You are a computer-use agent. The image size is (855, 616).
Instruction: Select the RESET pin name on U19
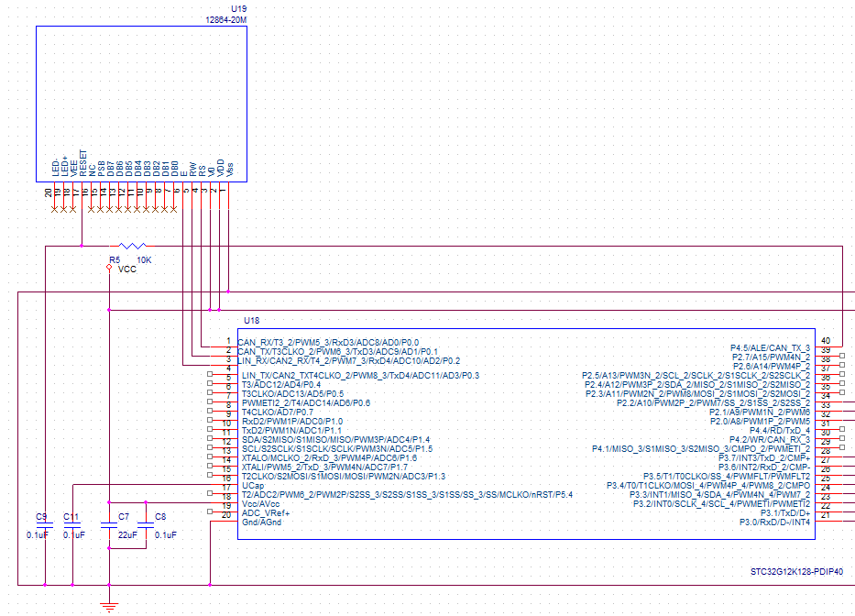click(82, 163)
